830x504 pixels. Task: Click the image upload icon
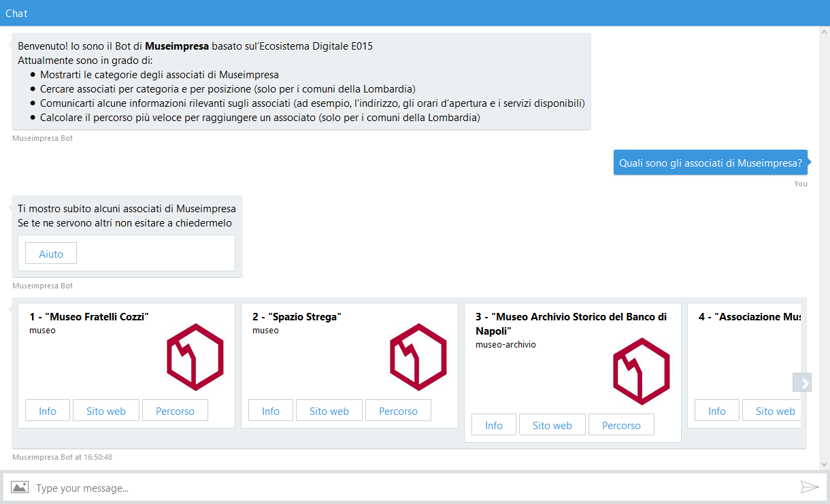(19, 487)
